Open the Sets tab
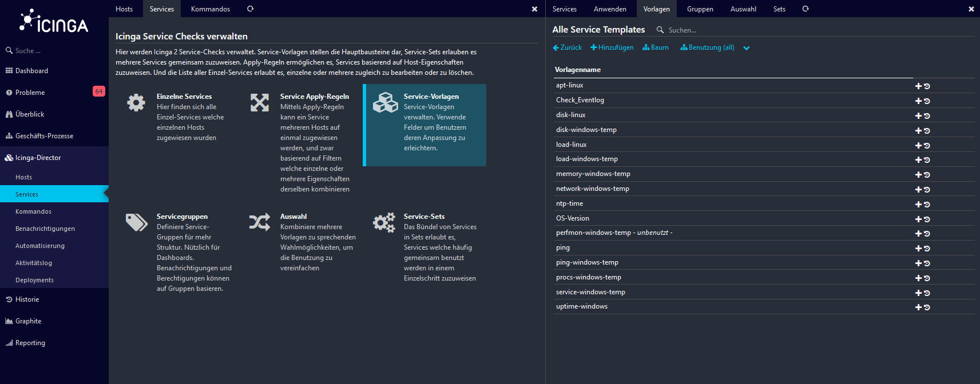 point(779,9)
